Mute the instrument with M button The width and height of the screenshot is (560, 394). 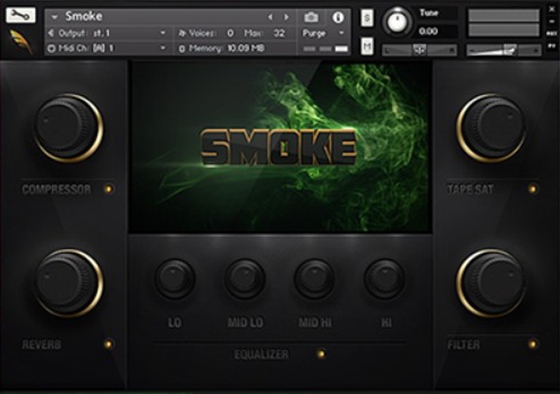pyautogui.click(x=367, y=46)
